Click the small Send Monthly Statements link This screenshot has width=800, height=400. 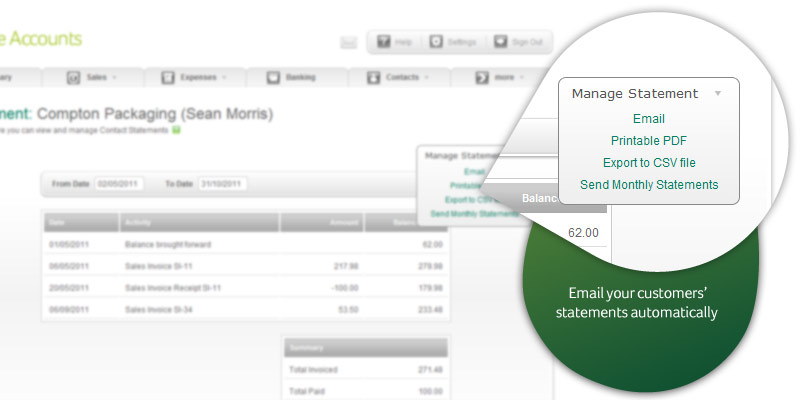coord(474,214)
